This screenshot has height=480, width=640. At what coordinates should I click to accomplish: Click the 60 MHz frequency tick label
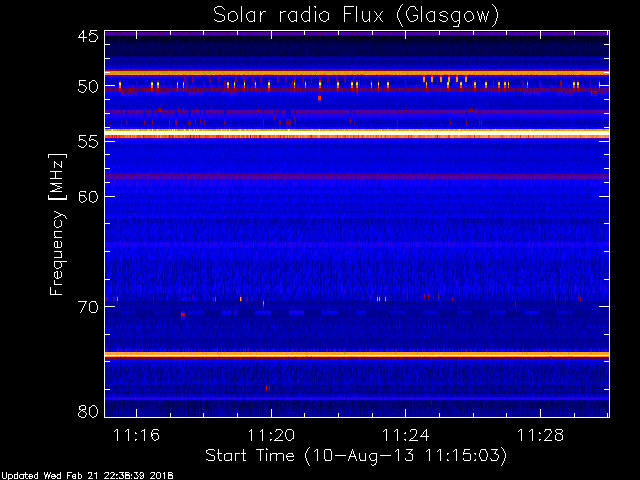[x=87, y=196]
